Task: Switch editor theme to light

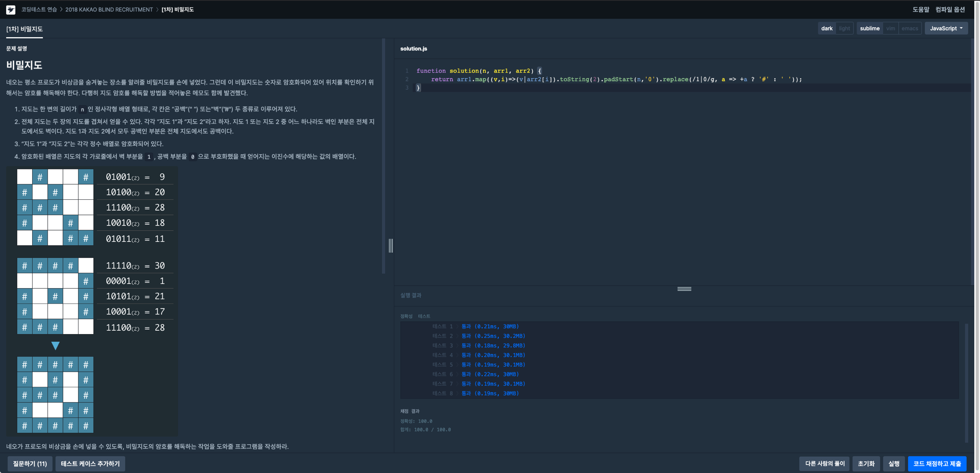Action: pos(844,28)
